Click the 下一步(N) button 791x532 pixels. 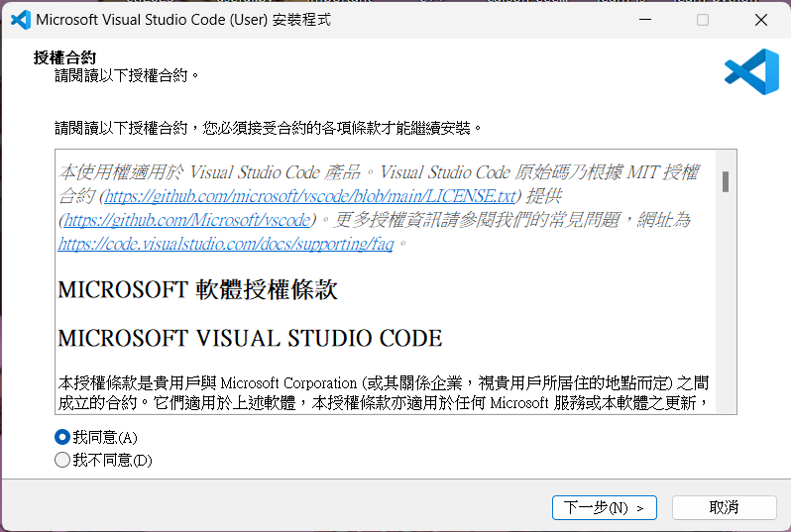tap(604, 507)
